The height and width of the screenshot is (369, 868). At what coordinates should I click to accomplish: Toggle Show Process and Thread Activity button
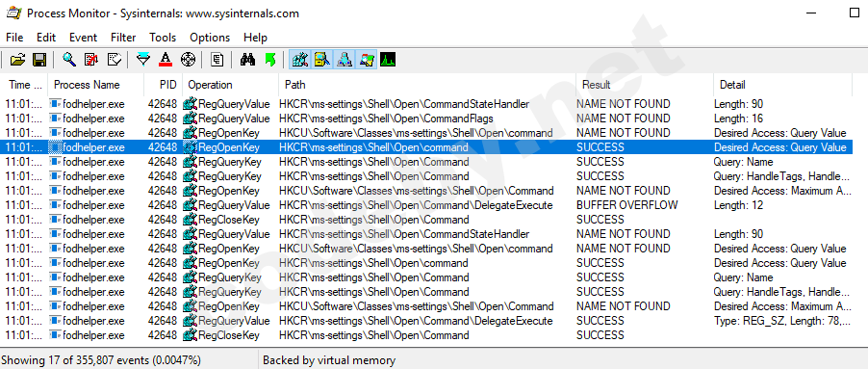(367, 60)
